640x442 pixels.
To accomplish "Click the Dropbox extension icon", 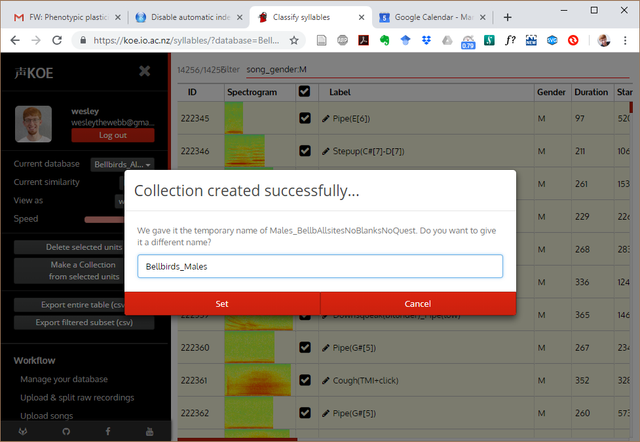I will click(x=426, y=40).
